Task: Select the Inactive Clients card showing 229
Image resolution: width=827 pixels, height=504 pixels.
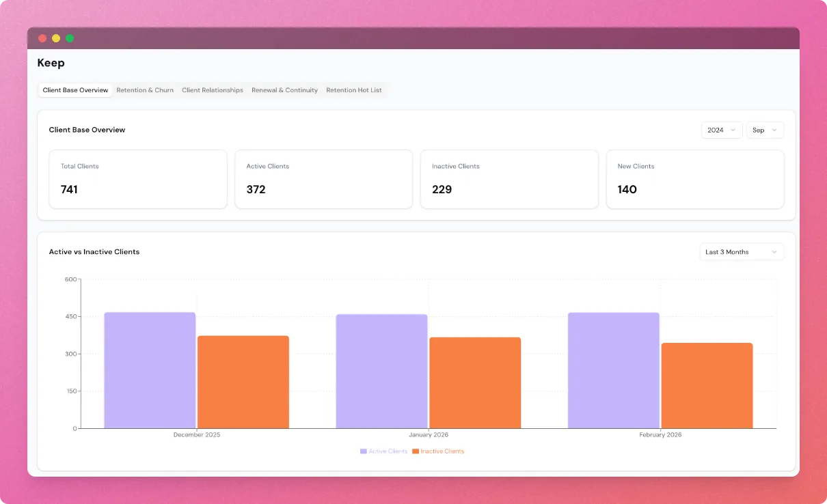Action: [509, 179]
